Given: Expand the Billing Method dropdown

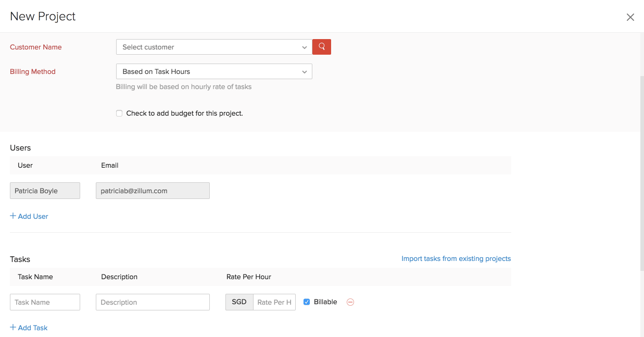Looking at the screenshot, I should (213, 71).
